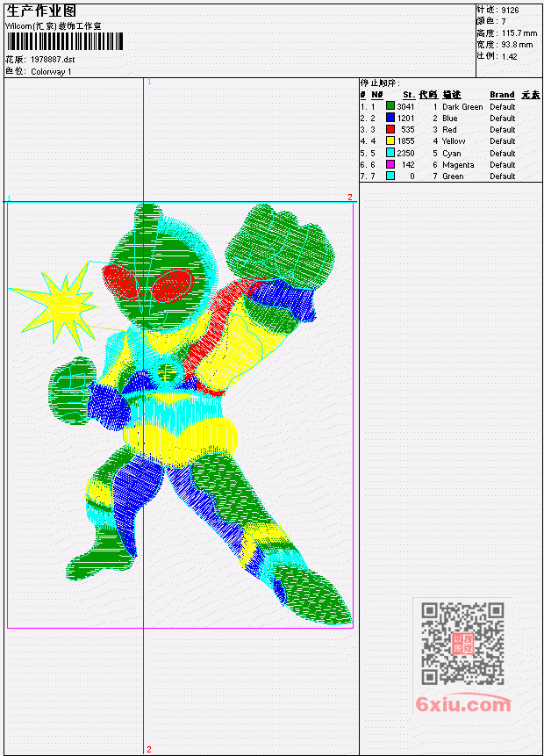Select the stitch count 3041
The image size is (544, 756).
coord(405,106)
